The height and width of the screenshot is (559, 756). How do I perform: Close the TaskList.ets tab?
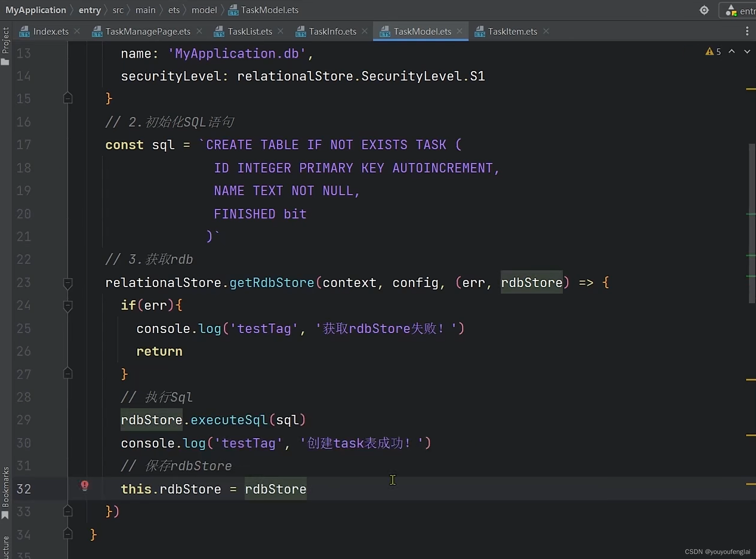click(280, 32)
